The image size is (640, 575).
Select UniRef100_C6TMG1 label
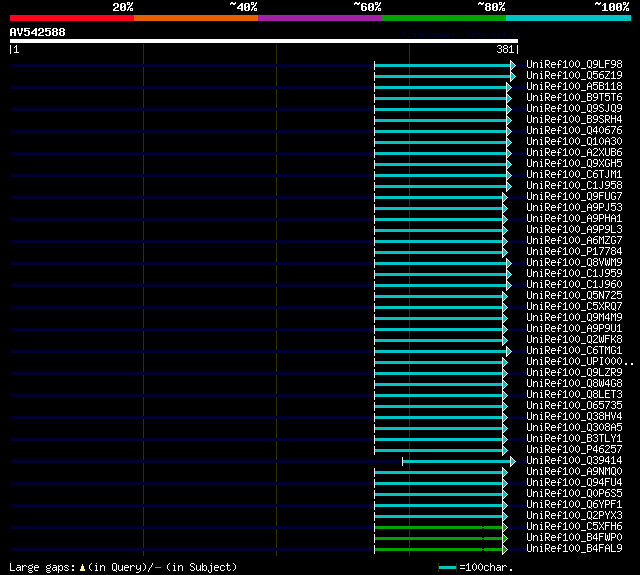(x=574, y=351)
